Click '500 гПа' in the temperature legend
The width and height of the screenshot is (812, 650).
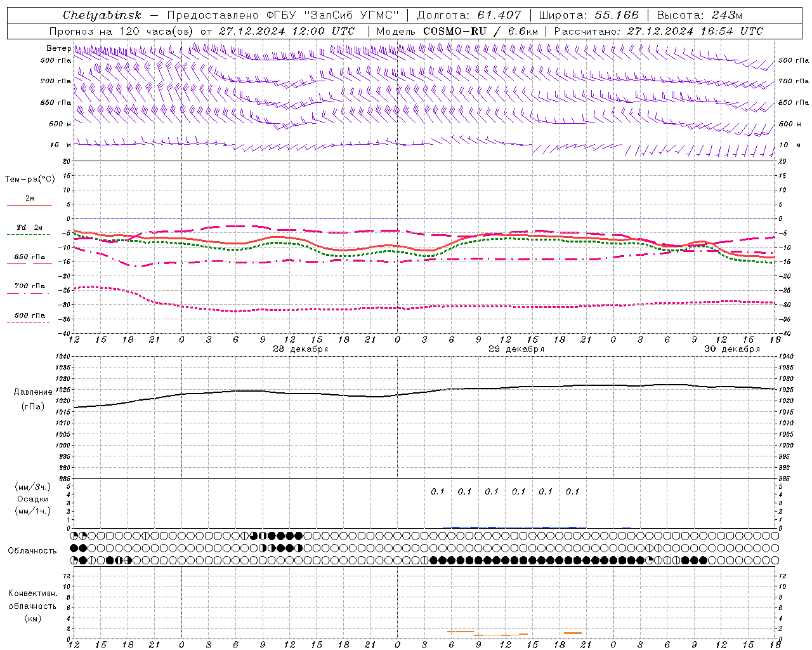[x=30, y=315]
